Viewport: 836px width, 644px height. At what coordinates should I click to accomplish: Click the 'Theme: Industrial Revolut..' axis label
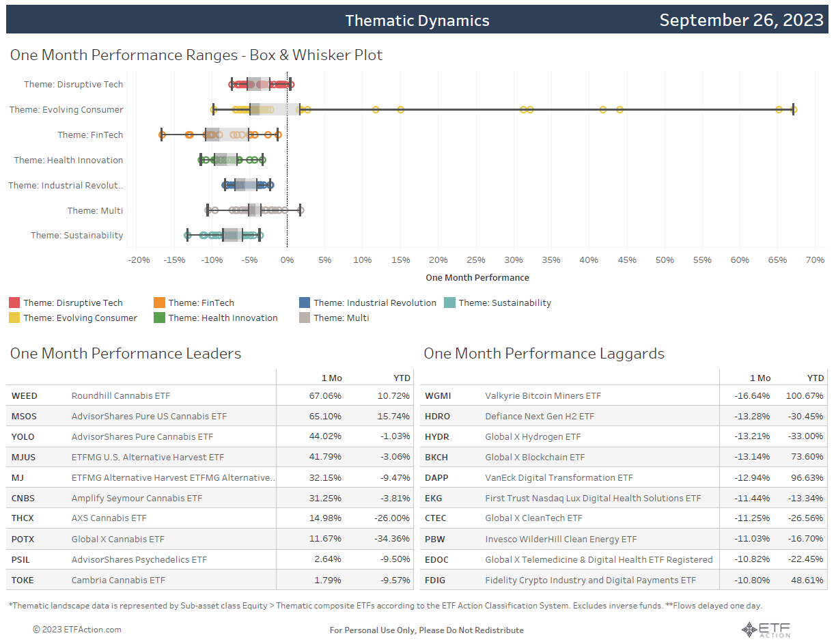coord(66,186)
